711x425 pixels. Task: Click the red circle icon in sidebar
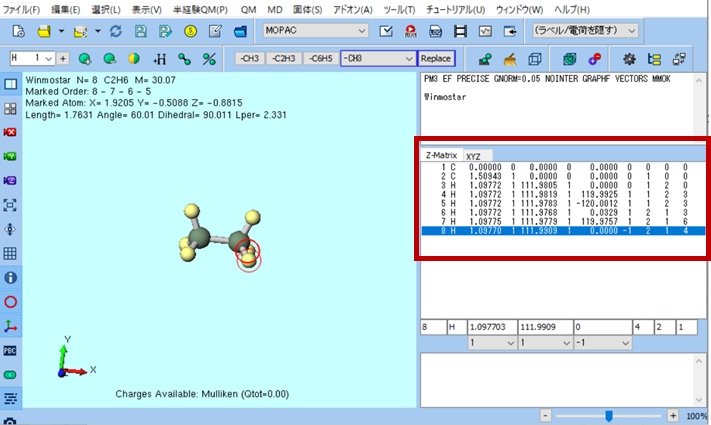click(x=11, y=301)
